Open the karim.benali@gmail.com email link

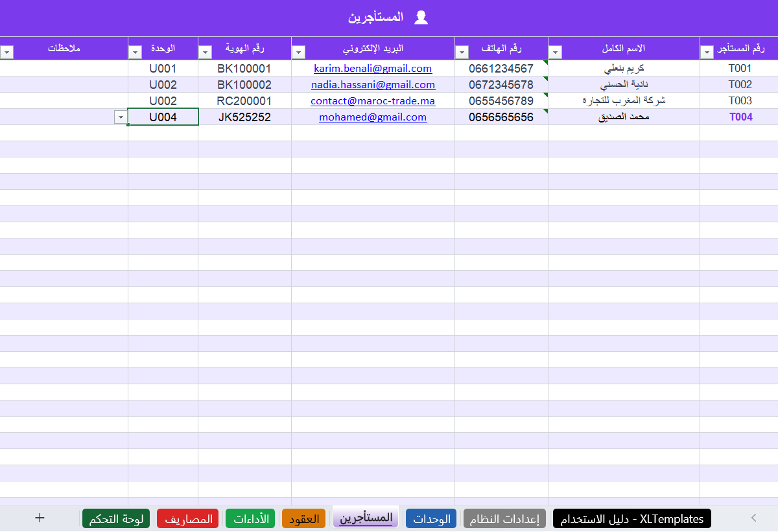(x=373, y=68)
